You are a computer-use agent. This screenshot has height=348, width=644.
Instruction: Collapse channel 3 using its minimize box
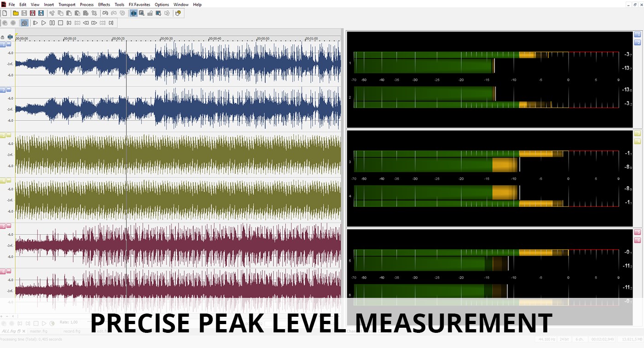coord(9,135)
